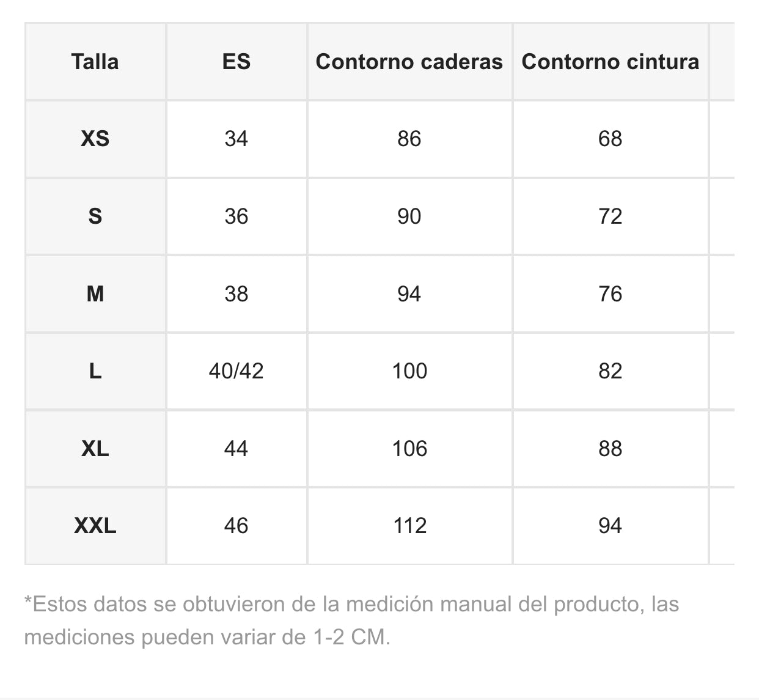Click the Contorno caderas header

click(x=409, y=62)
